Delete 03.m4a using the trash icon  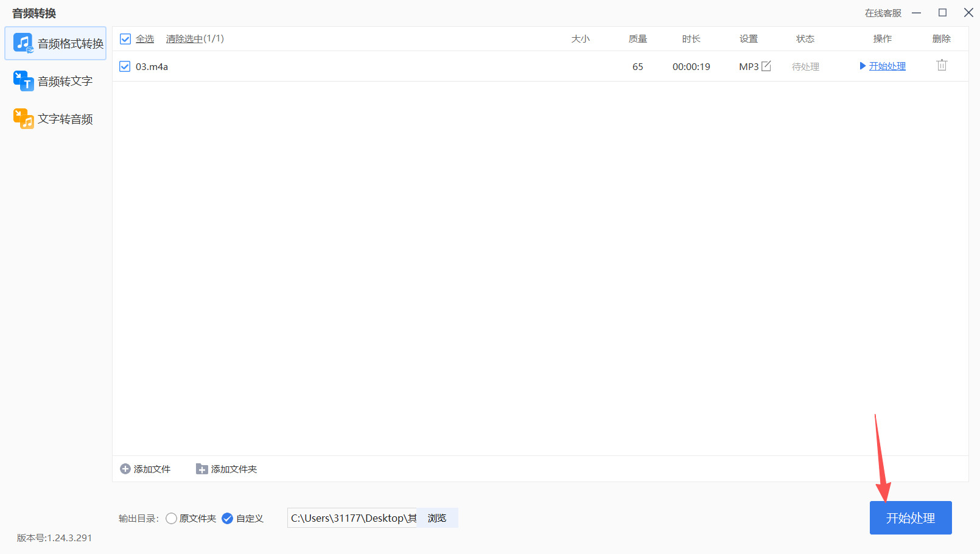[x=942, y=65]
